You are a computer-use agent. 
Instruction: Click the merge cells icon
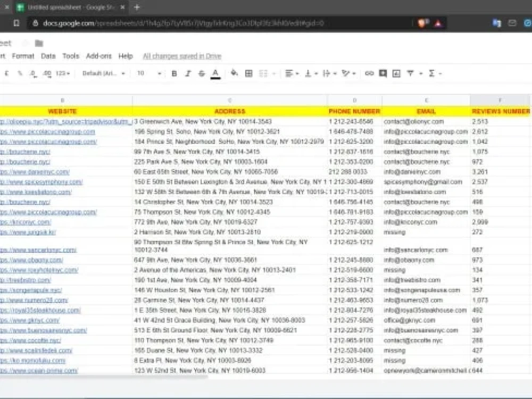[x=263, y=73]
